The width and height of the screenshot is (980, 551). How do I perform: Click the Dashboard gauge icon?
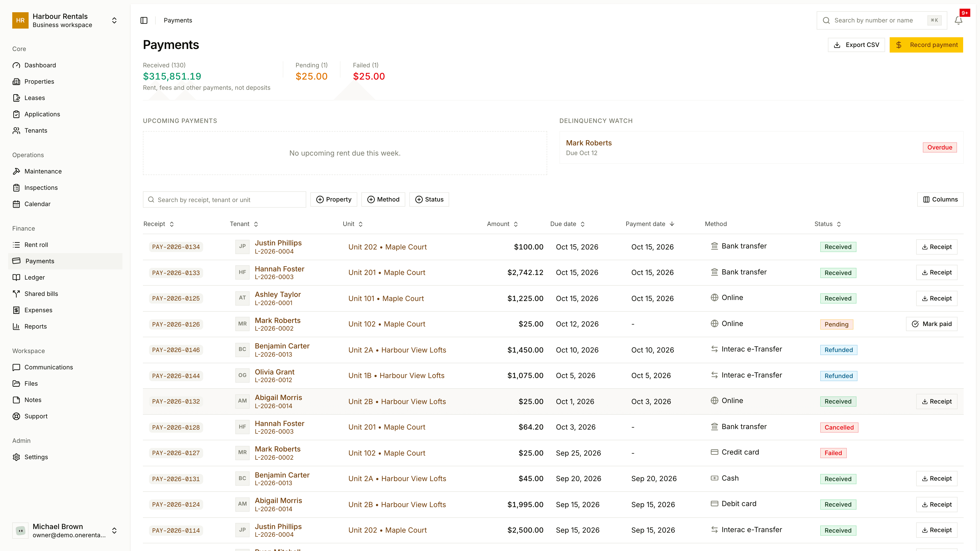click(16, 65)
